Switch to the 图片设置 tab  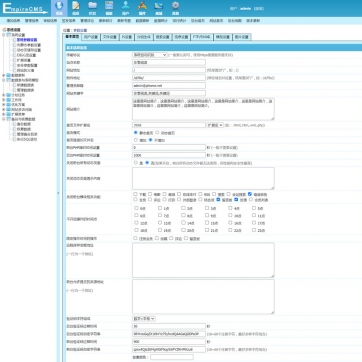(x=241, y=37)
